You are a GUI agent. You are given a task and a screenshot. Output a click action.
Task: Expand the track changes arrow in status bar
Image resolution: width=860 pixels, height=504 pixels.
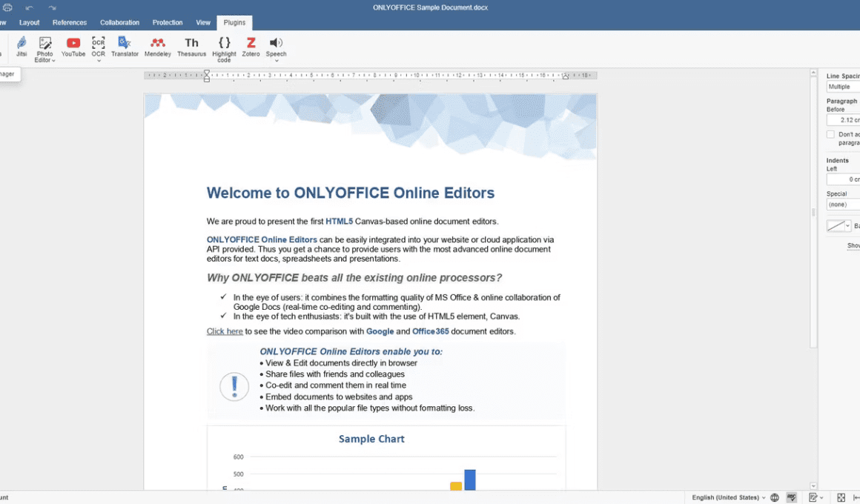[x=821, y=498]
